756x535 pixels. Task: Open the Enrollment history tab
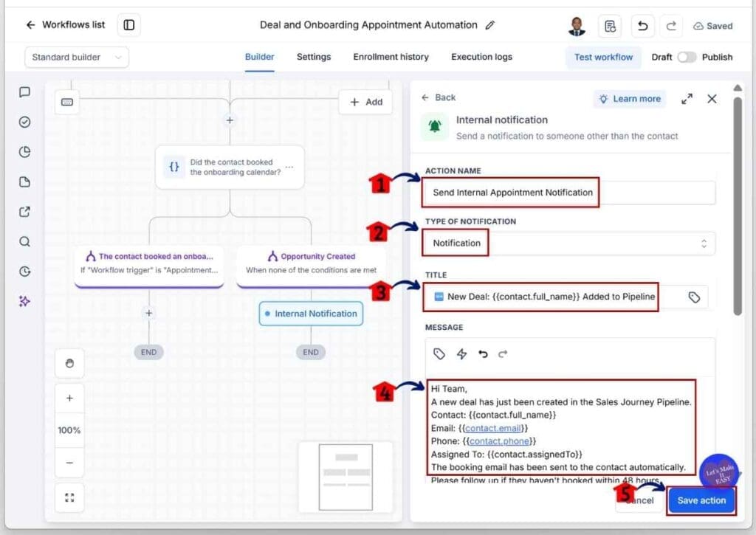391,57
